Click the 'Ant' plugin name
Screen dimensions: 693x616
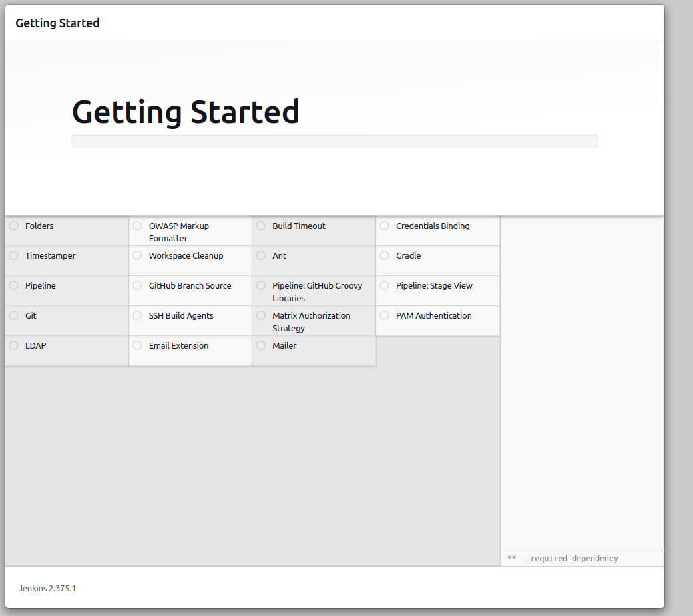(280, 255)
